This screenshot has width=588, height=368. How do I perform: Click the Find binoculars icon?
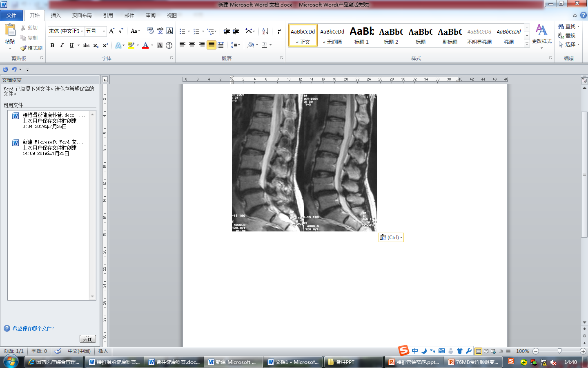(x=561, y=27)
